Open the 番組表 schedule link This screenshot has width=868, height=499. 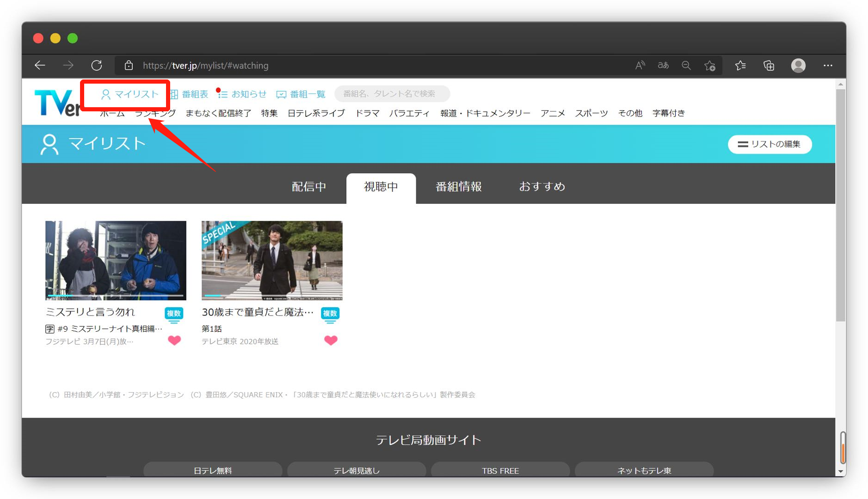189,94
